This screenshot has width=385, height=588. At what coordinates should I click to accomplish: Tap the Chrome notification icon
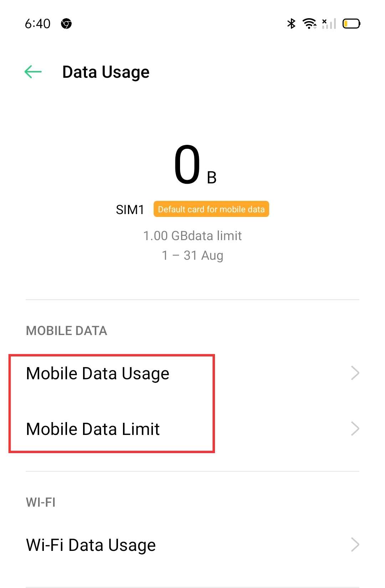[66, 24]
